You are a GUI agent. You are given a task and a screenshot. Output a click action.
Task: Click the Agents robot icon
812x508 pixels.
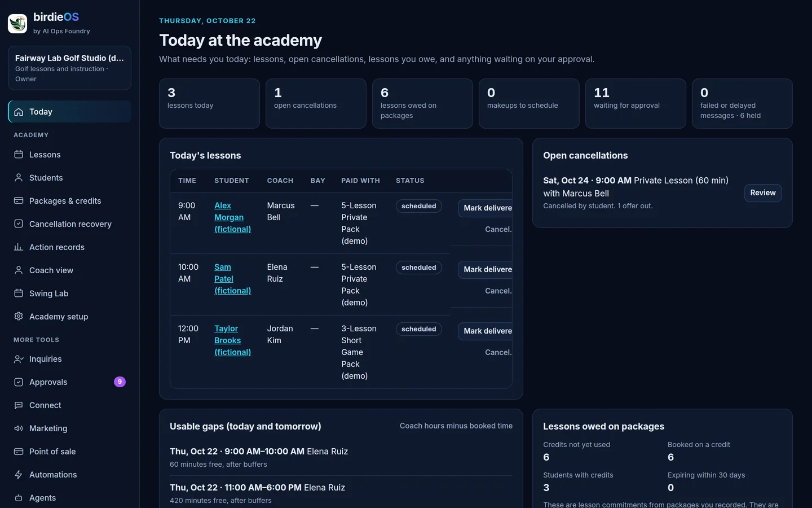(x=19, y=498)
